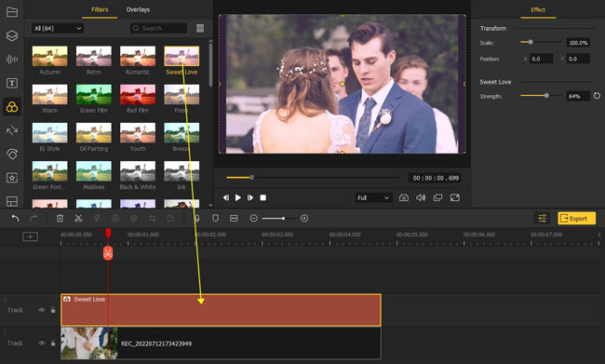Step to previous frame

(226, 197)
